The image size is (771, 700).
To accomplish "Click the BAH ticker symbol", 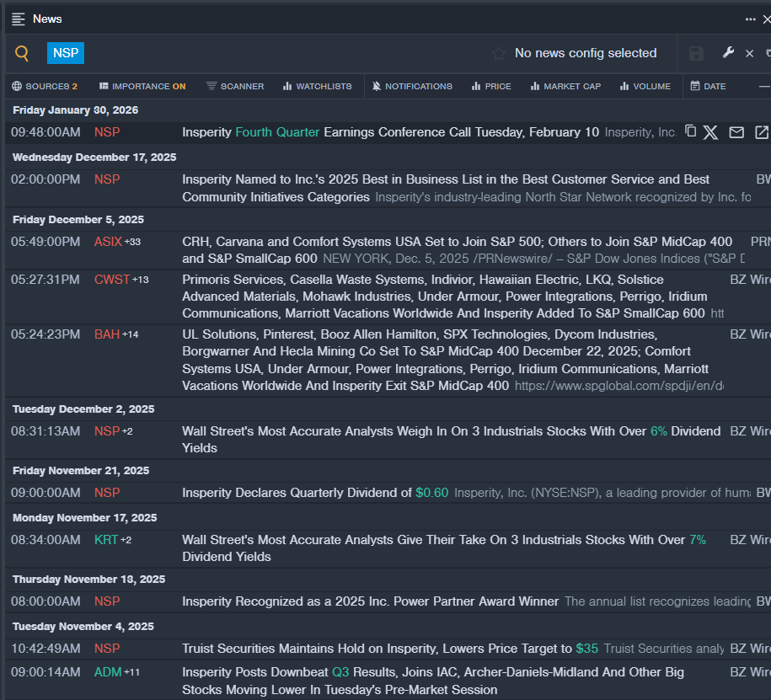I will (x=107, y=334).
